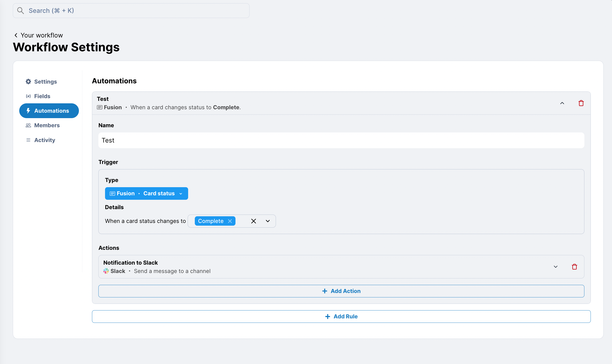Click the search magnifier icon
612x364 pixels.
pos(20,11)
